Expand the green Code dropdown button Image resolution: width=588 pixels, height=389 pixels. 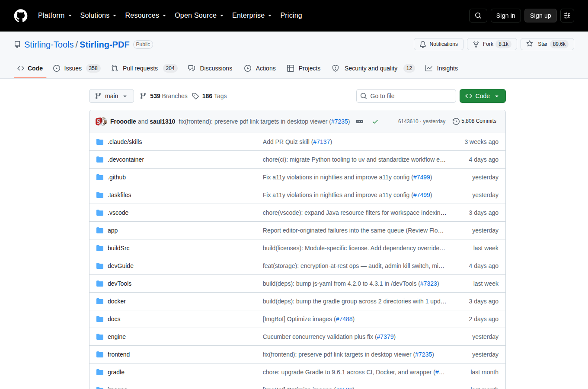483,96
